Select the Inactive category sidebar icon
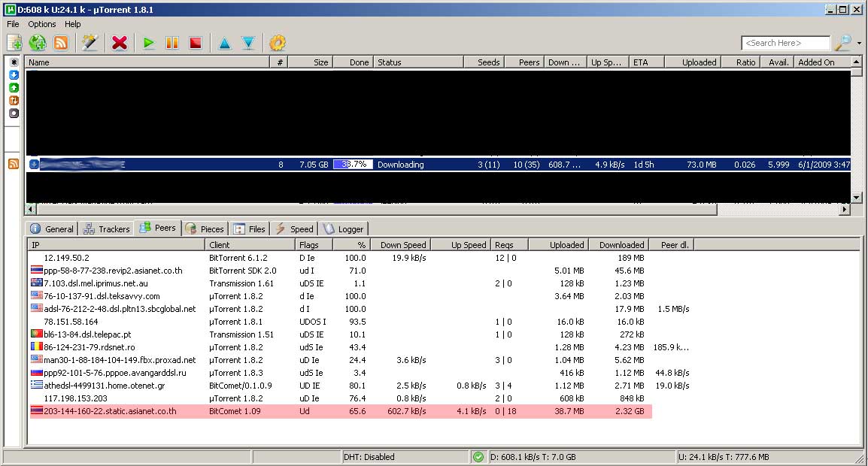Screen dimensions: 868x466 (14, 113)
